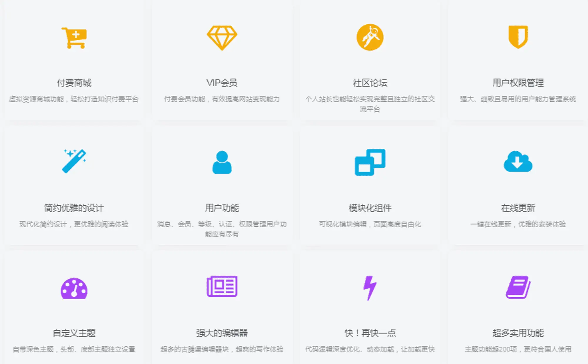Viewport: 588px width, 364px height.
Task: Click the orange shopping cart icon
Action: point(74,38)
